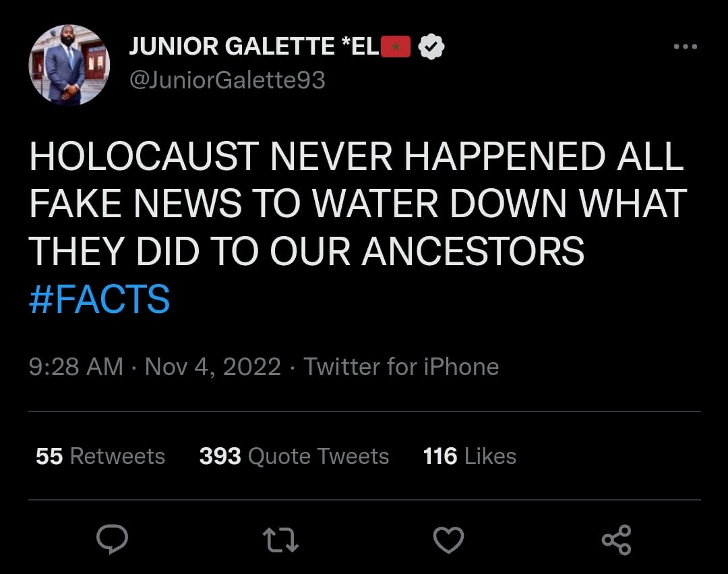728x574 pixels.
Task: Click the verified checkmark badge
Action: (x=431, y=47)
